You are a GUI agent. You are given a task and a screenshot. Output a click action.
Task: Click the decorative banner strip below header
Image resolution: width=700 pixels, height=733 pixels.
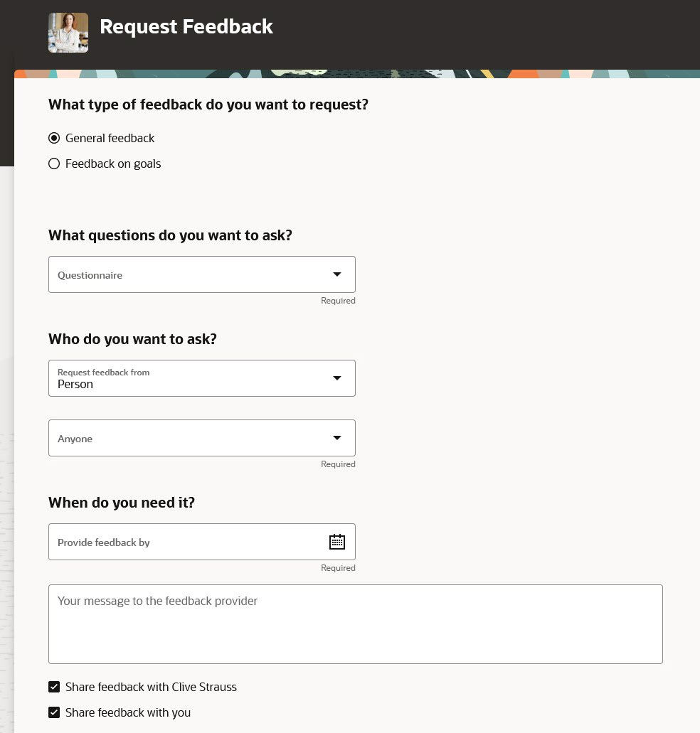[x=357, y=74]
